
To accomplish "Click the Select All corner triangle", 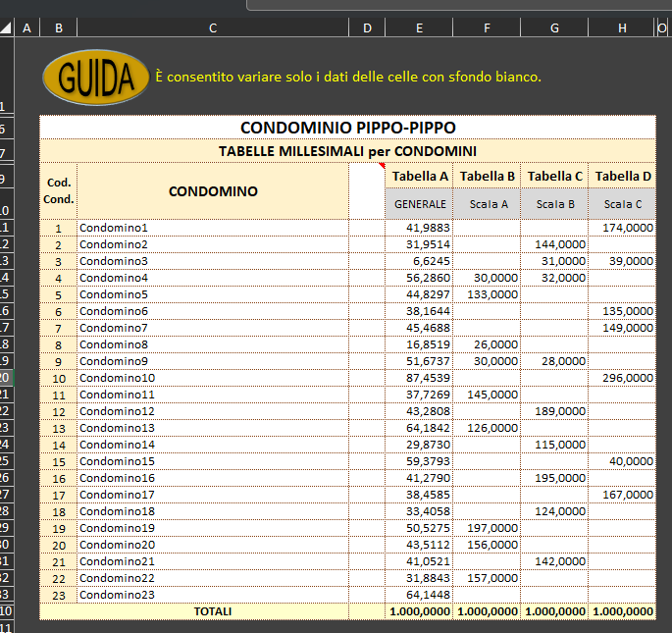I will 6,27.
